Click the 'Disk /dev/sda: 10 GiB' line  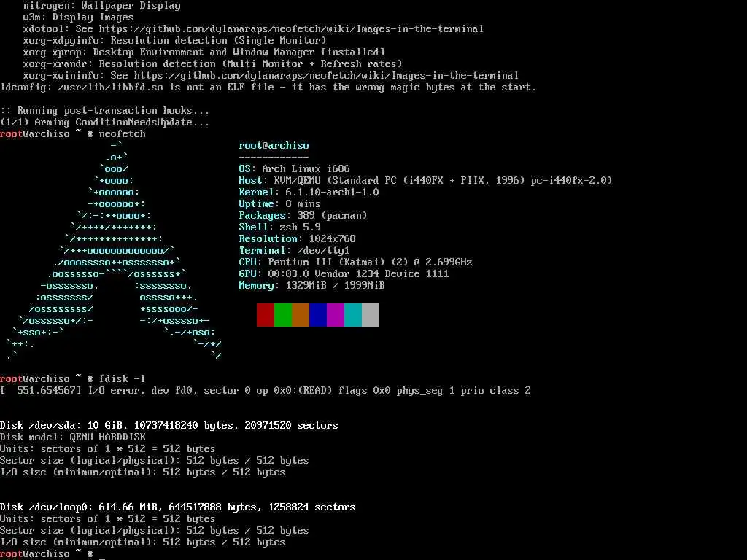tap(169, 426)
